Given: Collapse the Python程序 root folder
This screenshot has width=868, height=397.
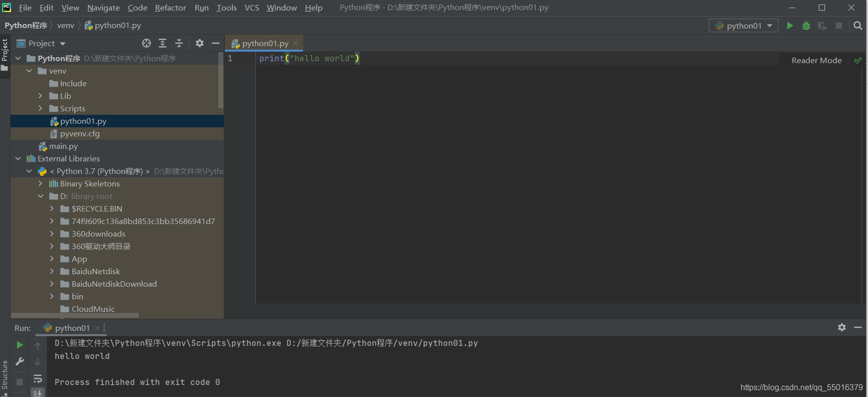Looking at the screenshot, I should pyautogui.click(x=19, y=58).
